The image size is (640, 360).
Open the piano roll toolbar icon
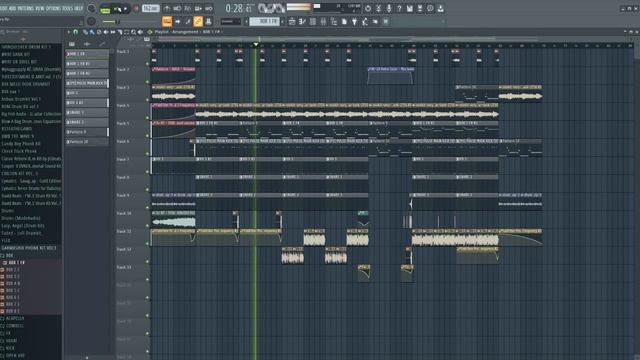[x=302, y=21]
